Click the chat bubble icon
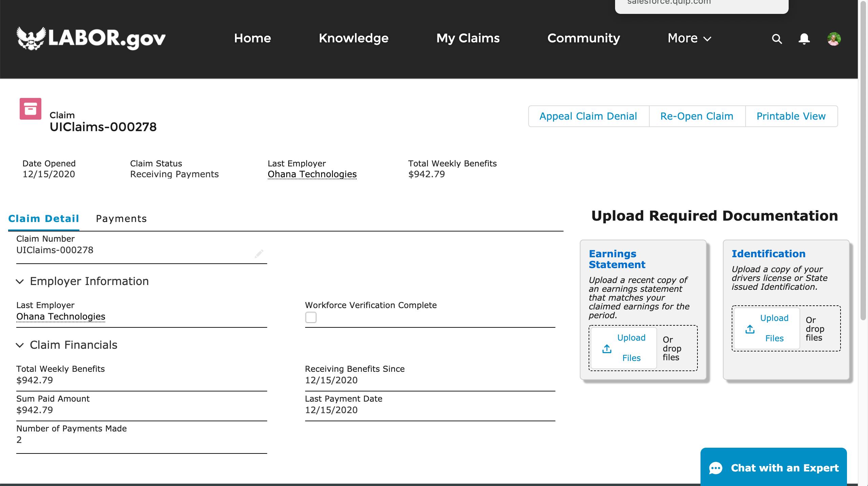868x486 pixels. coord(716,468)
